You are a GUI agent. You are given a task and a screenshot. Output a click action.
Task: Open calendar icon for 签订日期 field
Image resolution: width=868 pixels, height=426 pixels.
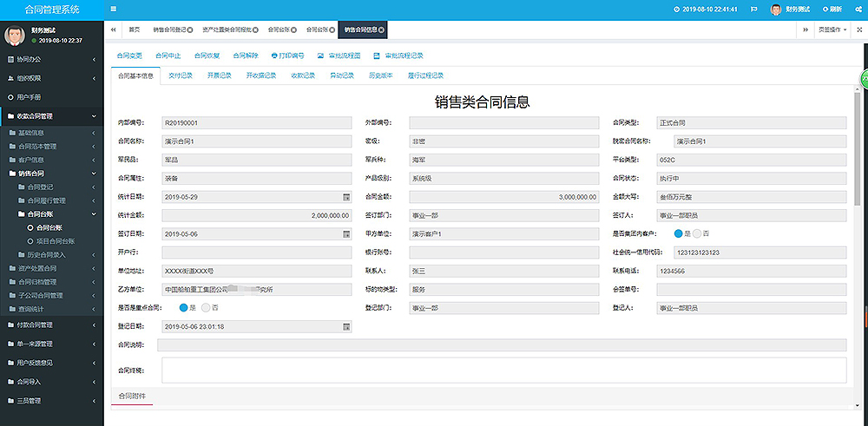point(346,234)
